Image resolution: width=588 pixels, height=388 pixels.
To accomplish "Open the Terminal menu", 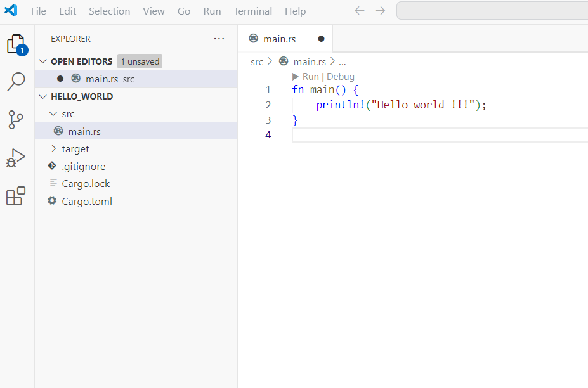I will [253, 11].
